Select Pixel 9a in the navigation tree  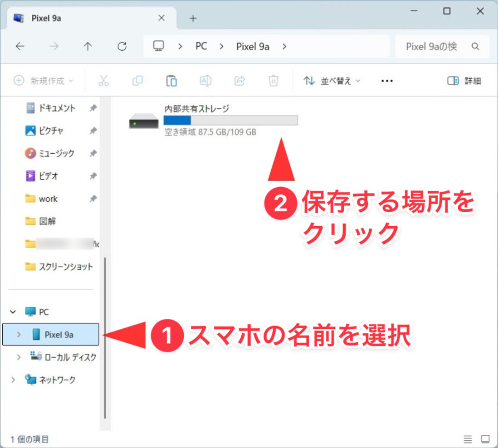51,334
